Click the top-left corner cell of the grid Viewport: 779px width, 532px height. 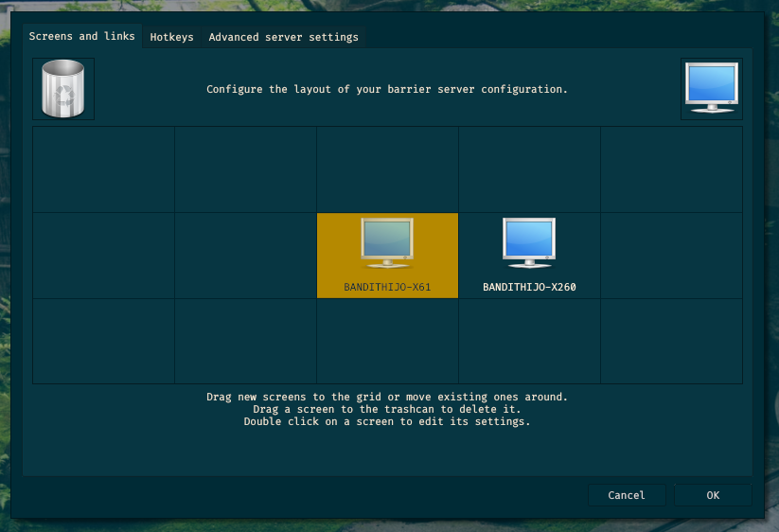point(103,169)
